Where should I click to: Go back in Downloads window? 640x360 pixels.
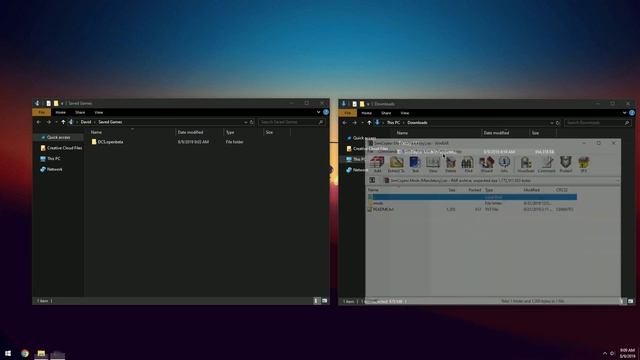[x=345, y=122]
